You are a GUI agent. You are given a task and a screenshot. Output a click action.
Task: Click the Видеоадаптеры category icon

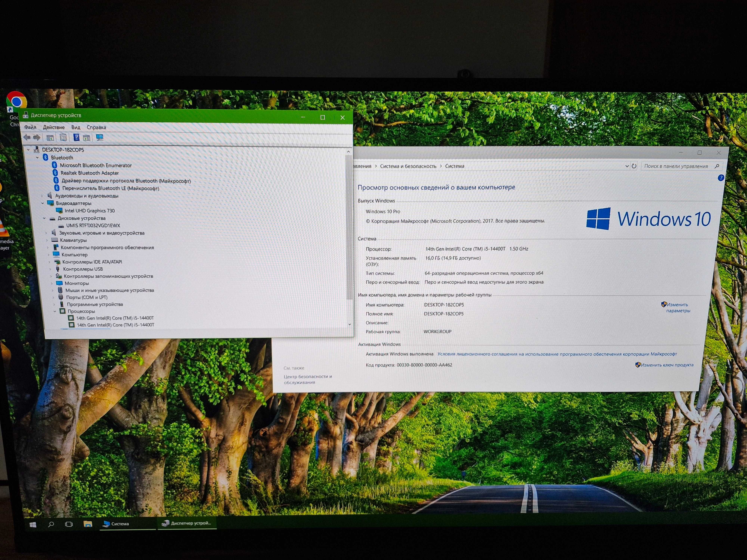51,203
